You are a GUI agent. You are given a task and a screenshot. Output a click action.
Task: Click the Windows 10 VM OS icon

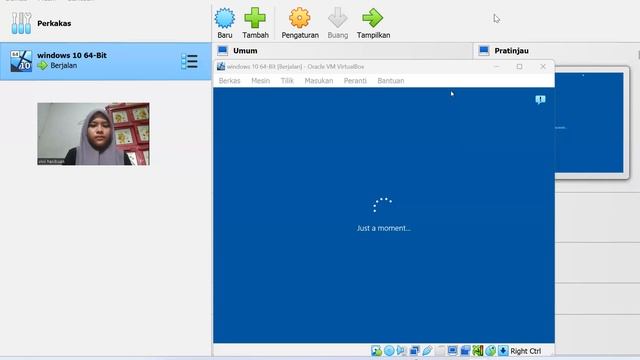tap(21, 61)
